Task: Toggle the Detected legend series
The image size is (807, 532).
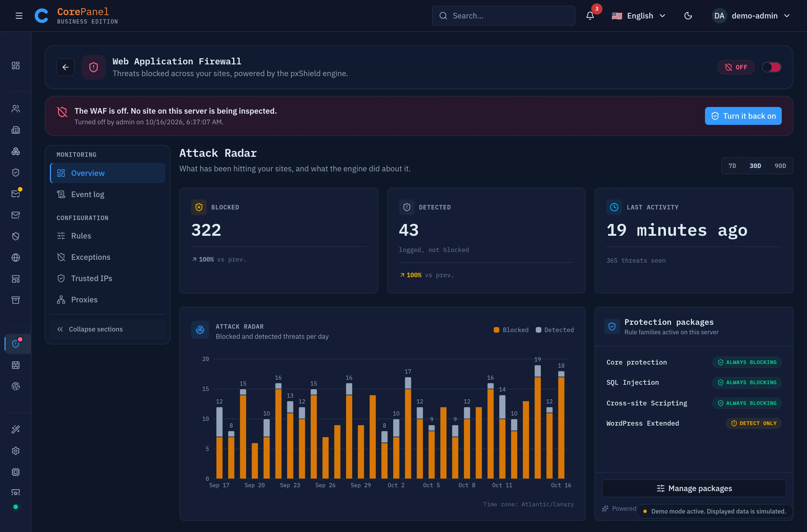Action: tap(555, 330)
